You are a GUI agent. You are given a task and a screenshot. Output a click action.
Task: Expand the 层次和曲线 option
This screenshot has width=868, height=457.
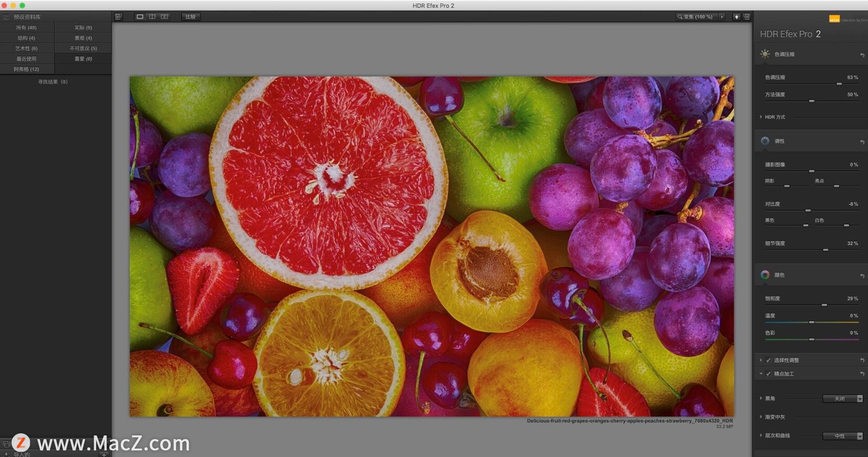(x=761, y=435)
